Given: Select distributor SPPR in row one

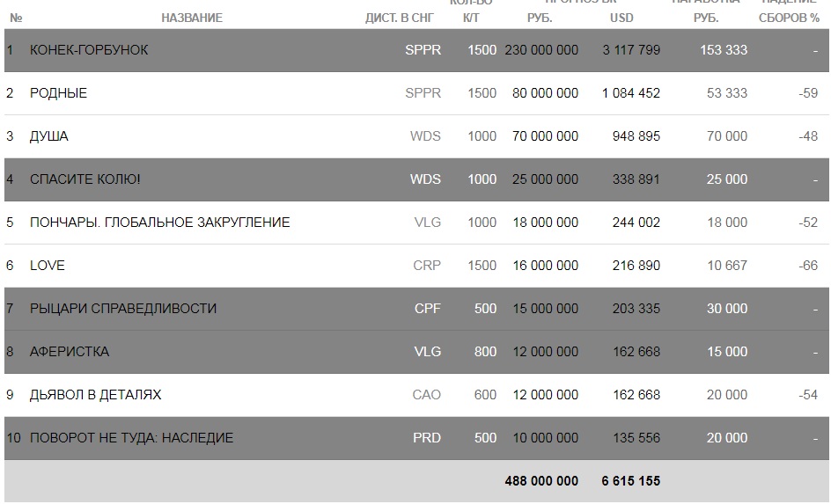Looking at the screenshot, I should (x=423, y=50).
